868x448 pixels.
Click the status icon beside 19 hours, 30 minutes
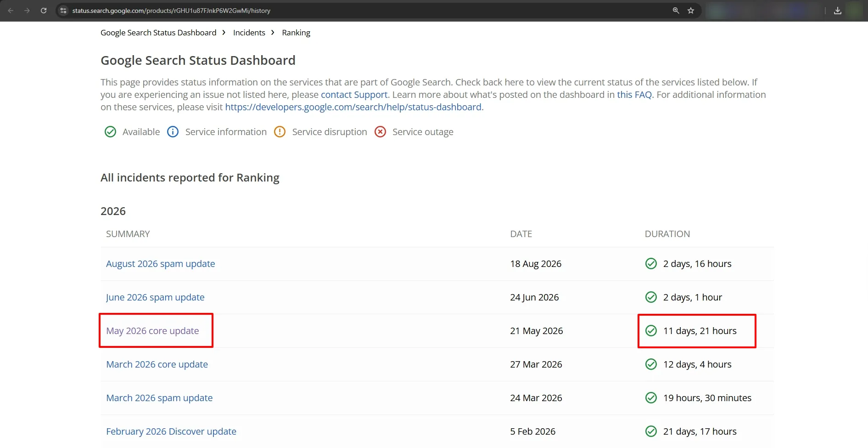tap(651, 398)
